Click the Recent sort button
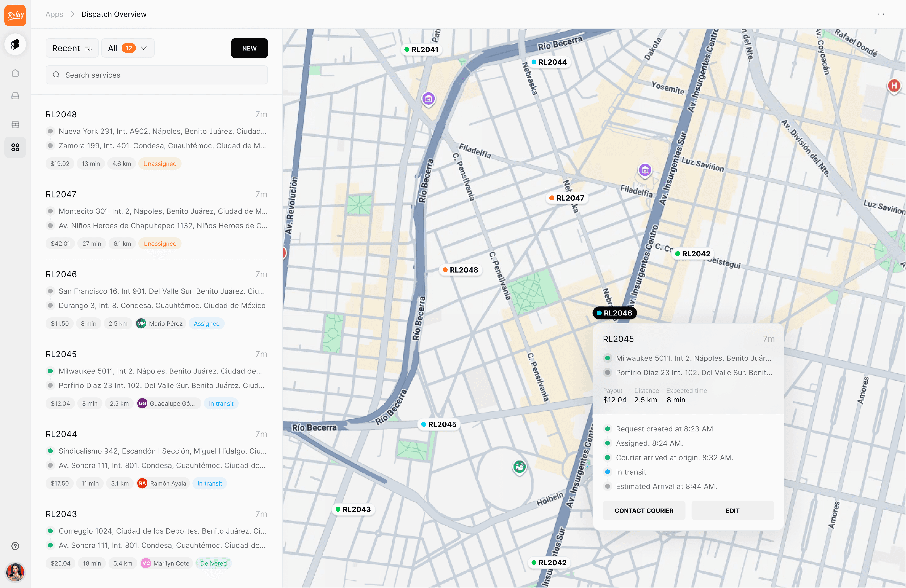 [72, 48]
